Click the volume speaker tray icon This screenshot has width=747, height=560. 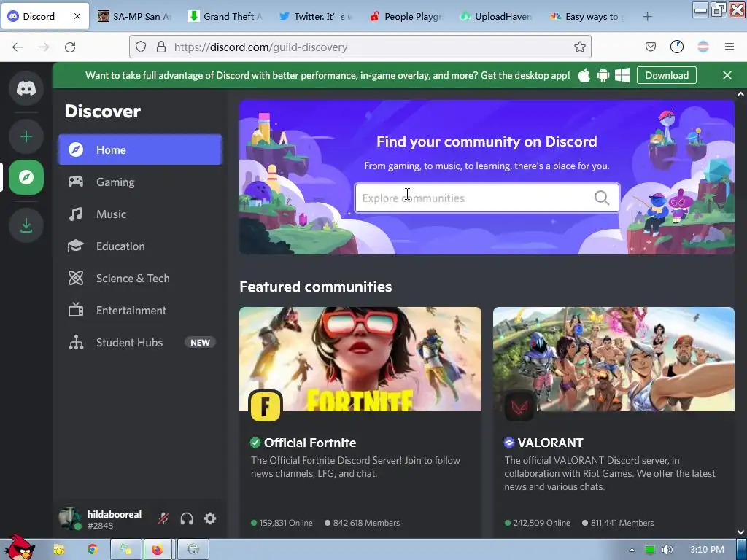coord(667,550)
